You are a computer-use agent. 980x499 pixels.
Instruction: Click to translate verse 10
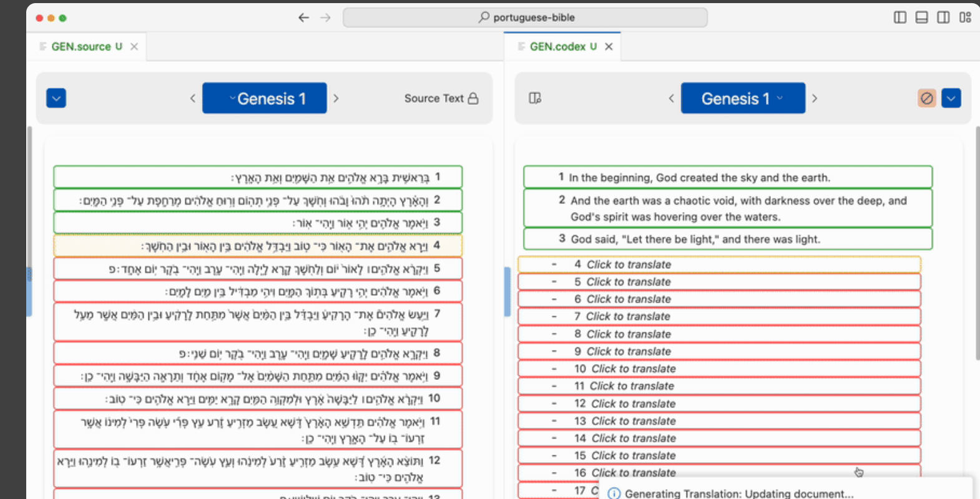point(720,369)
